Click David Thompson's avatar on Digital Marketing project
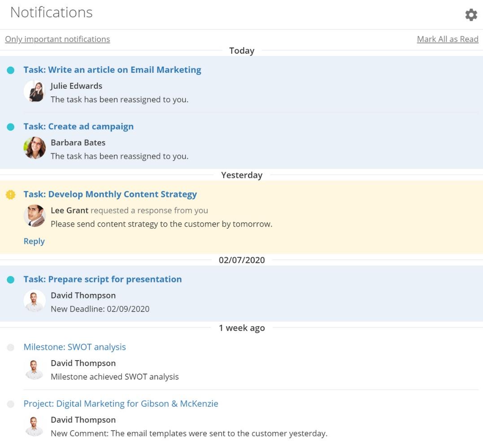The height and width of the screenshot is (448, 483). click(x=35, y=425)
